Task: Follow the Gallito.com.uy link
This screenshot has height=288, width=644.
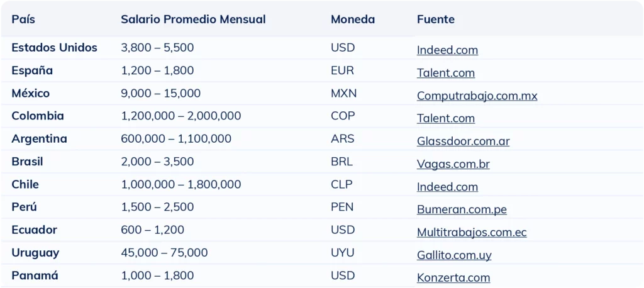Action: (454, 255)
